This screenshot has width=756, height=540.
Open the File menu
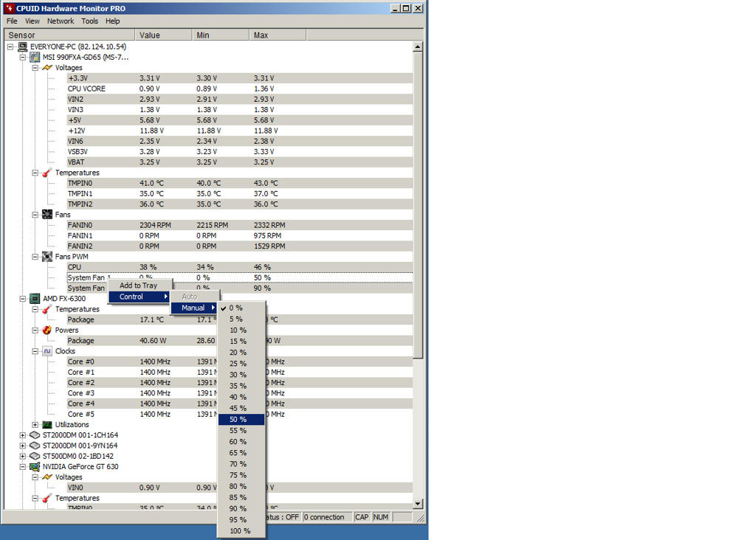(x=12, y=21)
